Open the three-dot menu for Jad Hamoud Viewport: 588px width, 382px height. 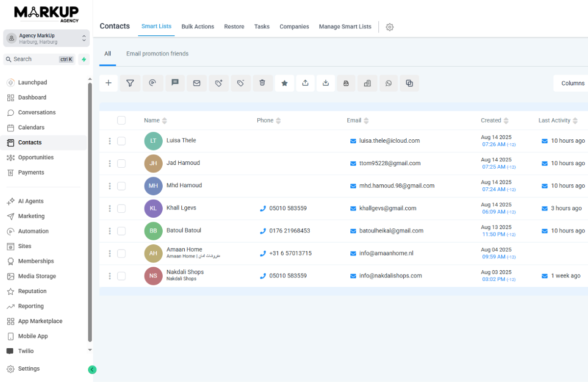pyautogui.click(x=110, y=164)
